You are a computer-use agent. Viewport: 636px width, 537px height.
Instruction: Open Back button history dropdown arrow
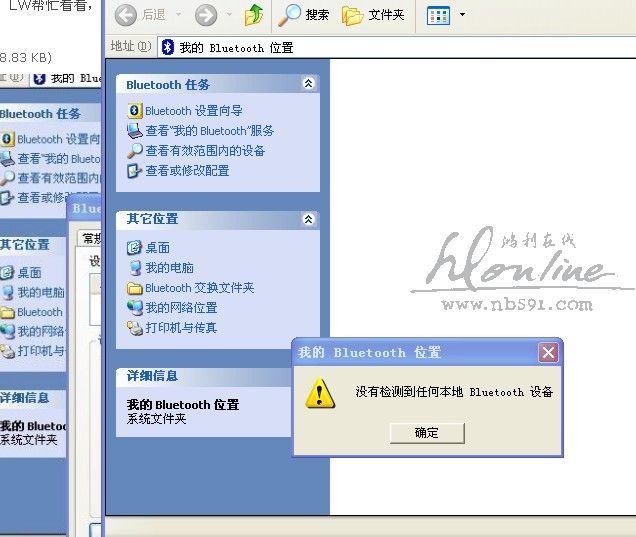tap(178, 15)
